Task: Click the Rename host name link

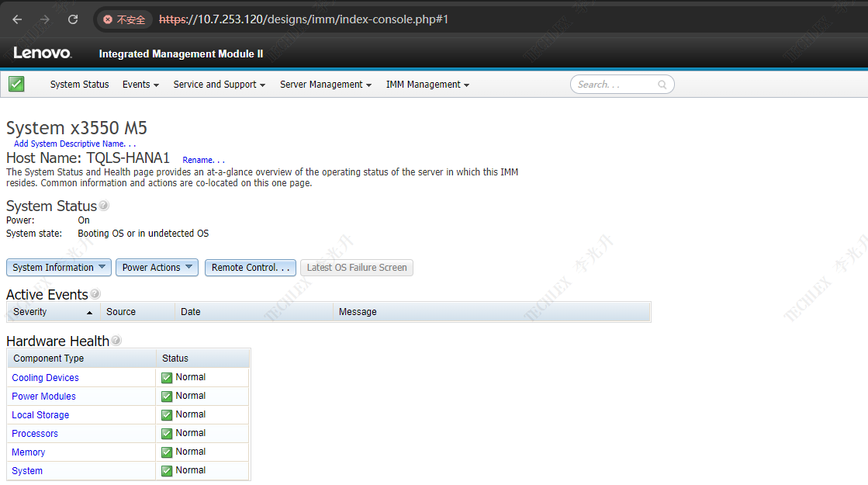Action: pyautogui.click(x=204, y=160)
